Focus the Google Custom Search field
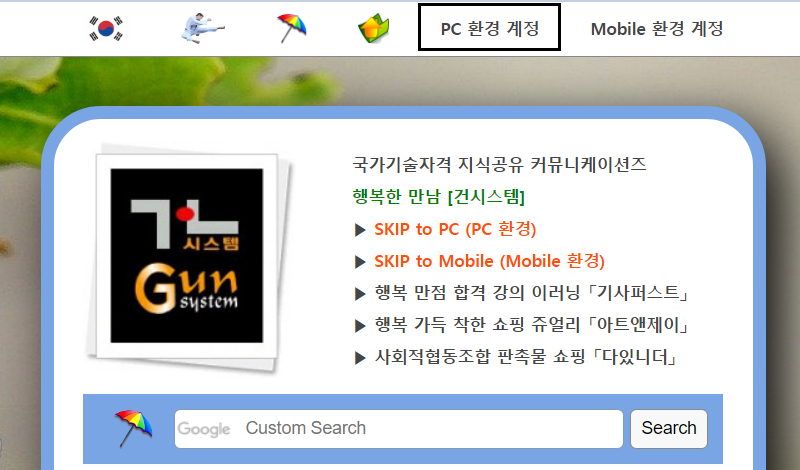This screenshot has width=800, height=470. click(398, 429)
